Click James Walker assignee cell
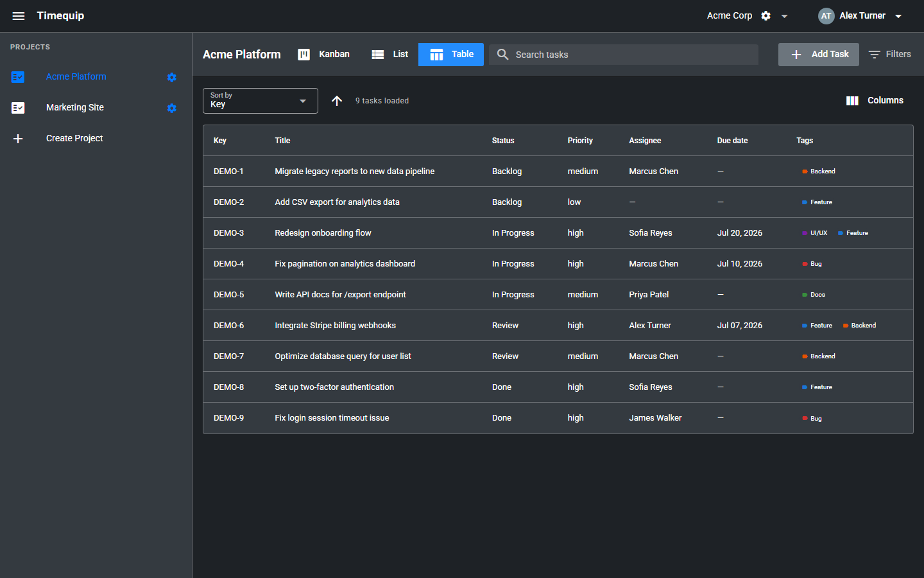This screenshot has height=578, width=924. click(655, 418)
